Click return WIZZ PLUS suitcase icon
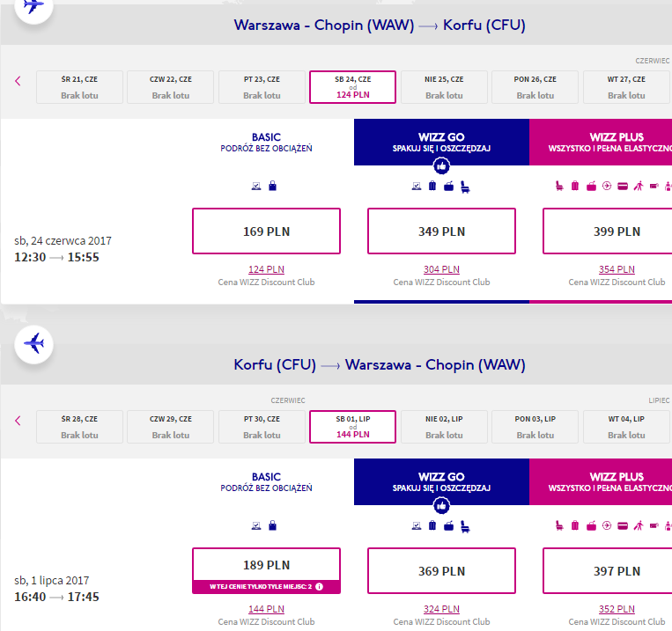The height and width of the screenshot is (631, 672). (575, 525)
